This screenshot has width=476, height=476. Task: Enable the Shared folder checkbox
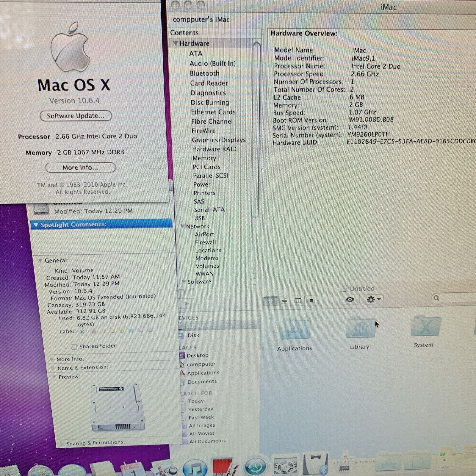pyautogui.click(x=74, y=347)
